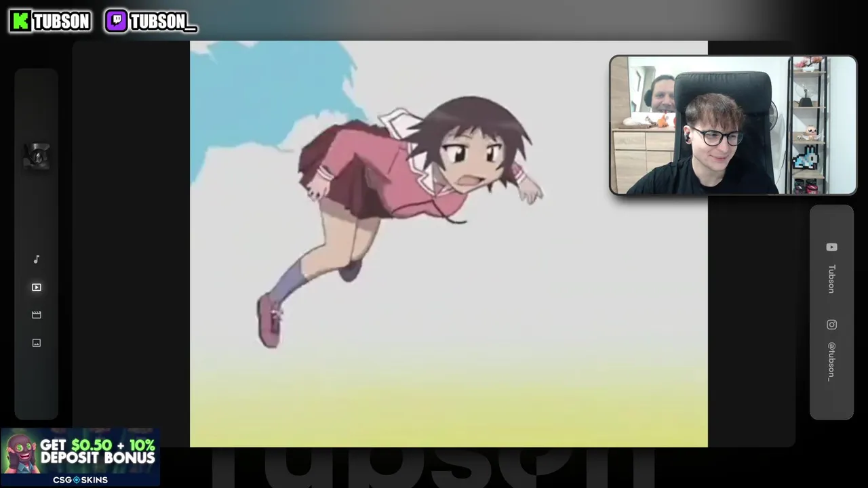Click the Twitch TUBSON_ channel name

click(x=163, y=22)
